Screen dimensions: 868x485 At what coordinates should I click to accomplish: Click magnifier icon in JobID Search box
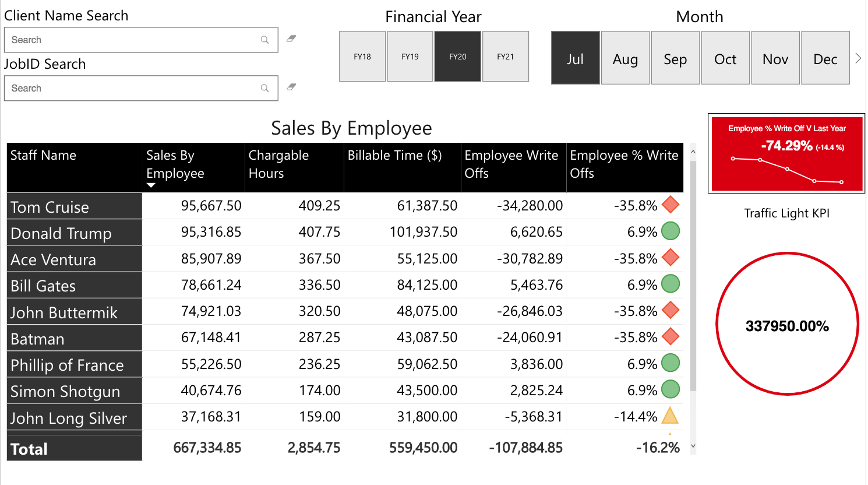tap(264, 88)
